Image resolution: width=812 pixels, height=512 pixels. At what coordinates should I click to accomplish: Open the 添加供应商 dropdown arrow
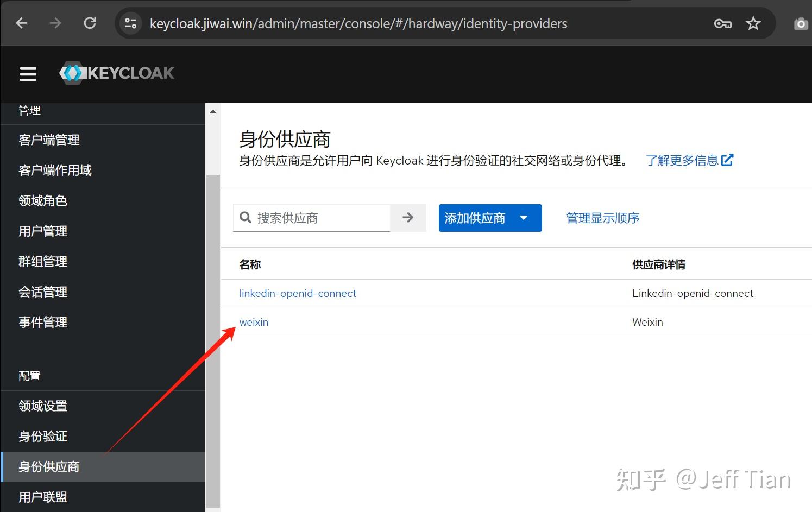point(524,218)
